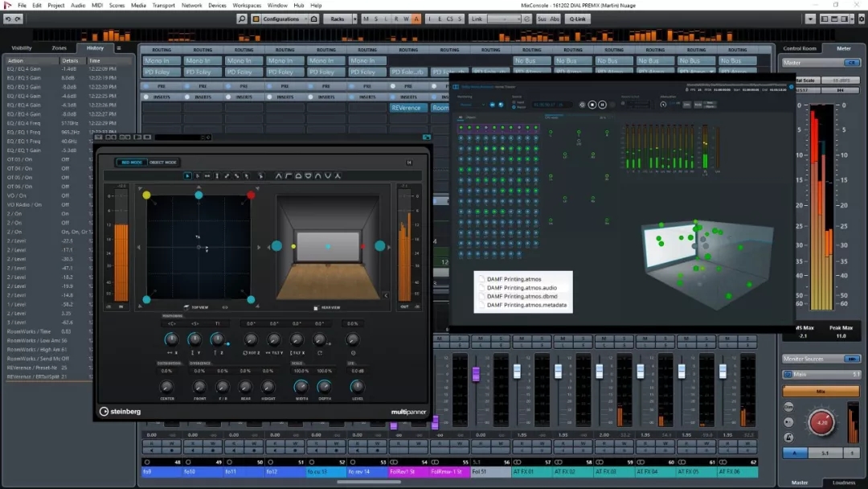
Task: Select the arrow pointer tool in MultiPanner toolbar
Action: 188,175
